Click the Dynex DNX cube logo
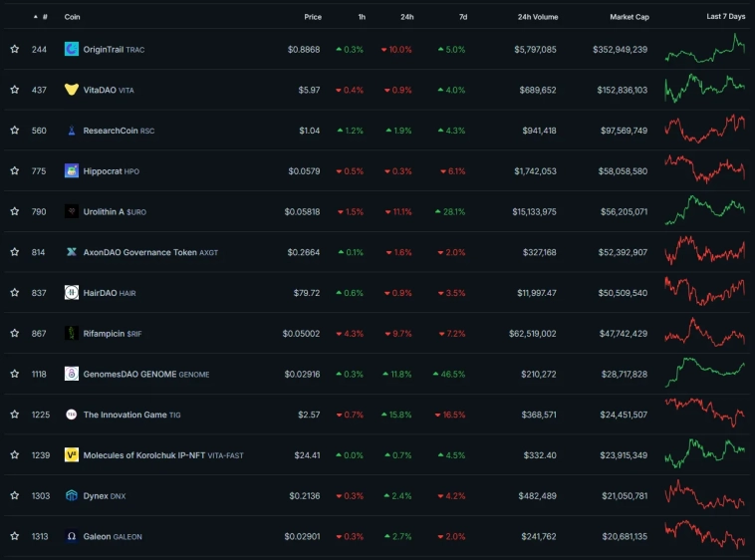Image resolution: width=755 pixels, height=560 pixels. pos(72,495)
